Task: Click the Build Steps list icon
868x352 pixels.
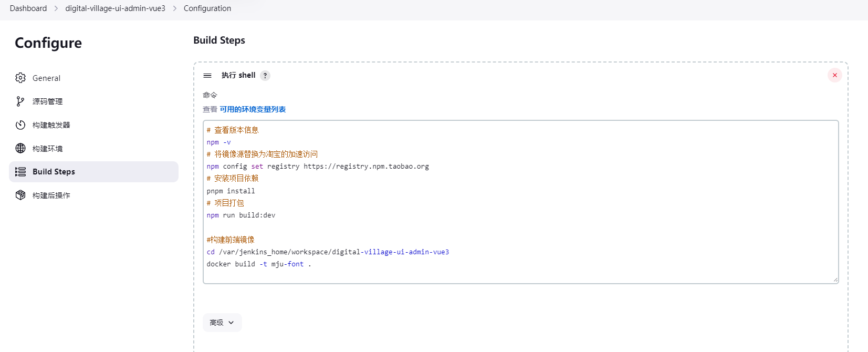Action: (x=20, y=172)
